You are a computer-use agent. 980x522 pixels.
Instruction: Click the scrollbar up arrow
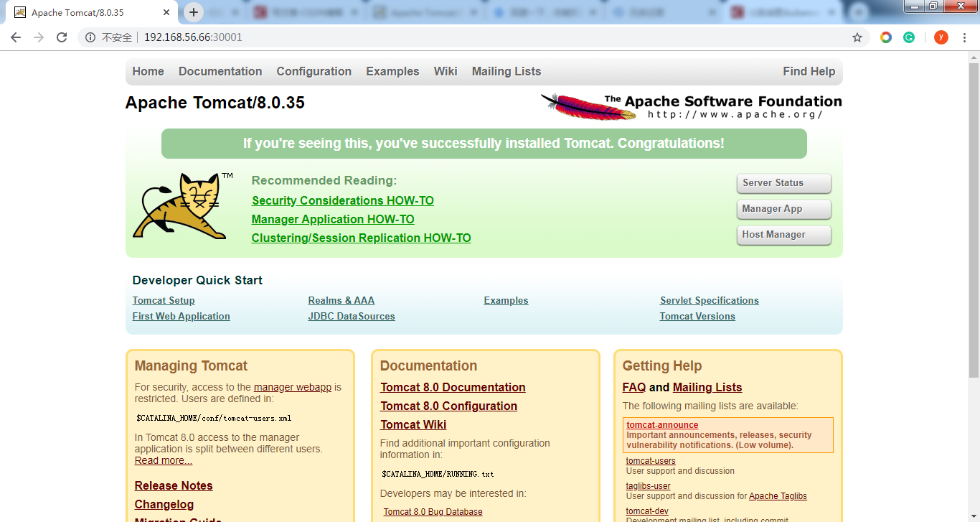[x=974, y=56]
